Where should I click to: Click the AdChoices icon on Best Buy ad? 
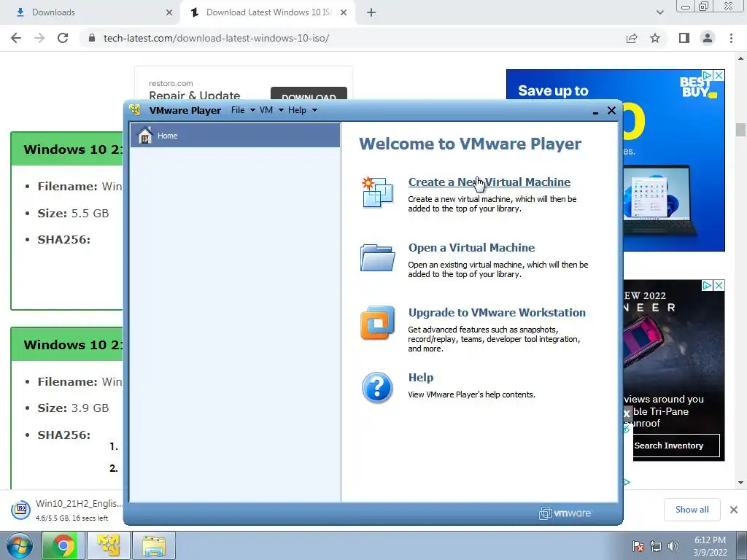pos(708,75)
